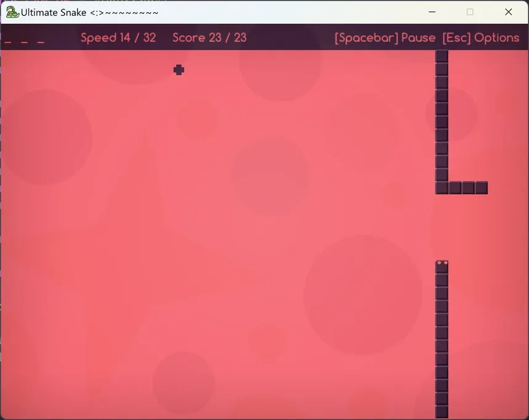Screen dimensions: 529x420
Task: Click the [Esc] Options label
Action: (481, 38)
